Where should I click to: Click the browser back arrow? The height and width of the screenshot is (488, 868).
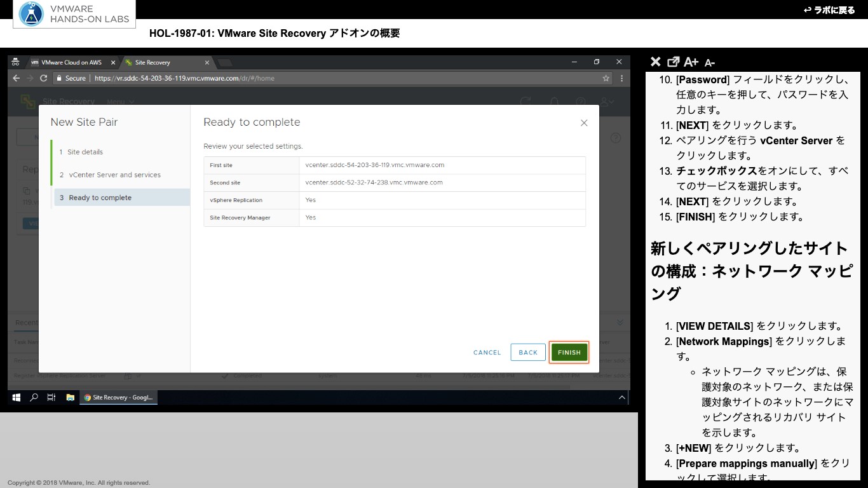coord(17,78)
